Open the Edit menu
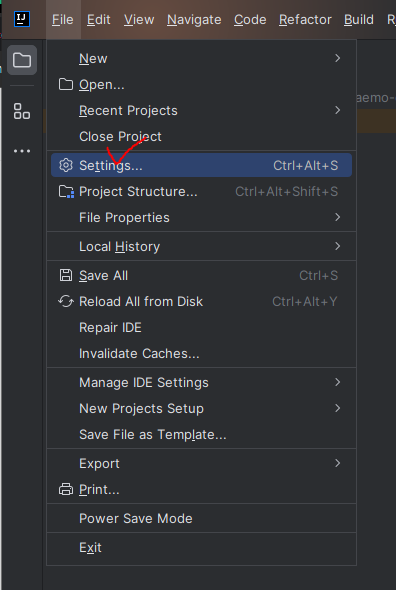This screenshot has width=396, height=590. 99,20
